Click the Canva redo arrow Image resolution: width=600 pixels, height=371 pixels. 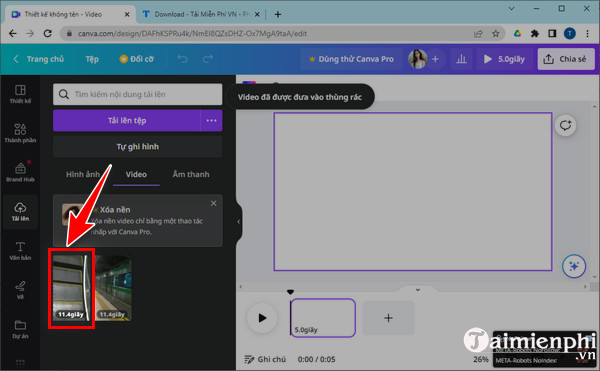[208, 59]
